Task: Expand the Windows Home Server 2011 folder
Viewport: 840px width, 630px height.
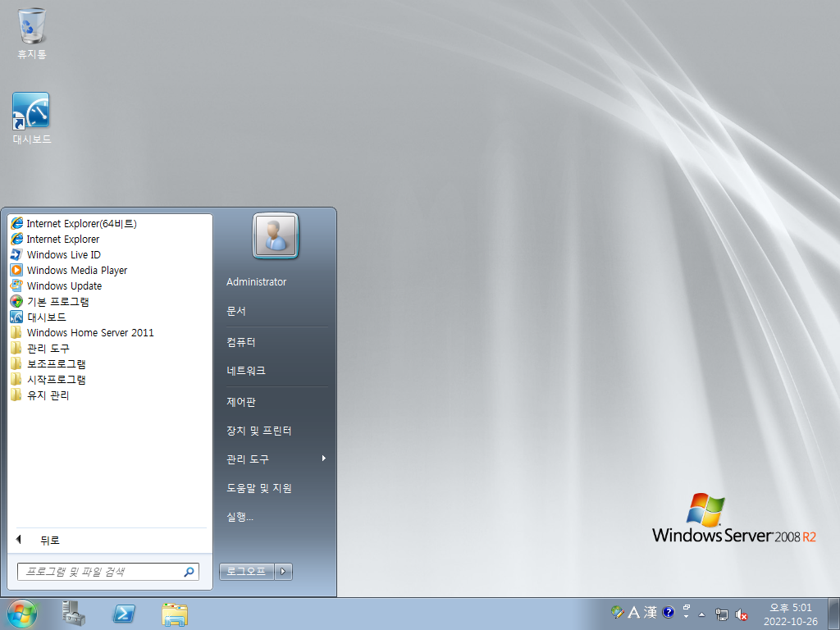Action: pos(110,333)
